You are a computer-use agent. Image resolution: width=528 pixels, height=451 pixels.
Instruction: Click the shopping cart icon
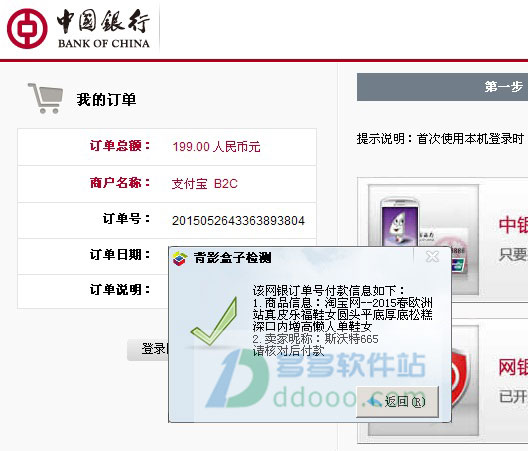(46, 98)
